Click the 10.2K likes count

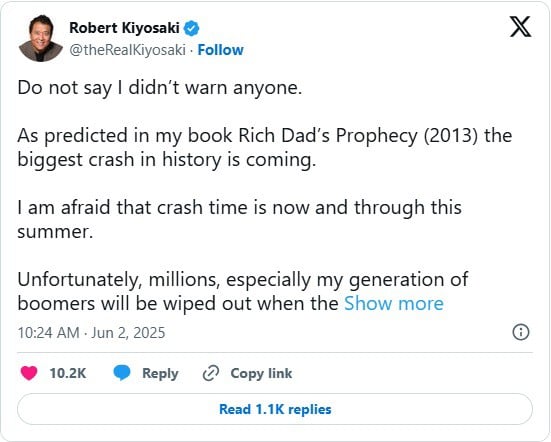click(68, 373)
